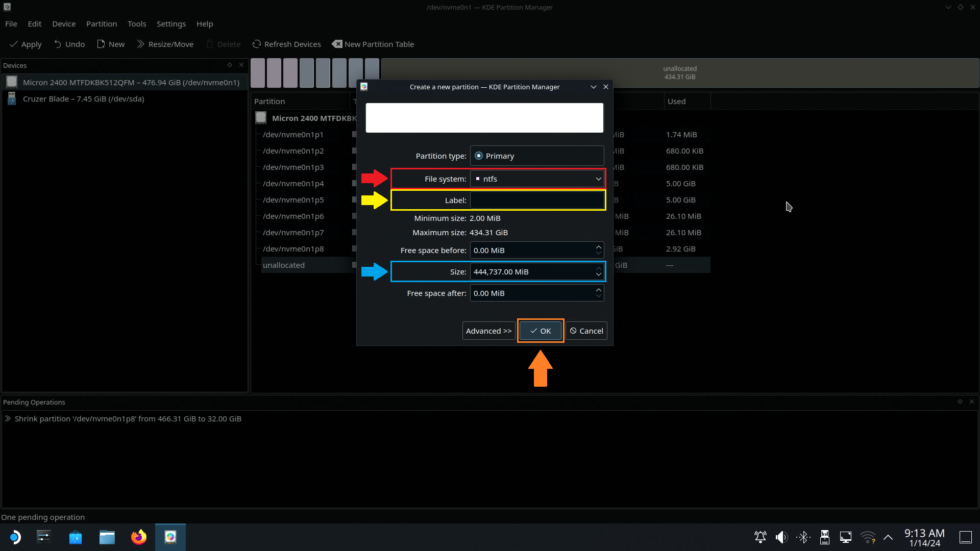
Task: Select the Cruzer Blade USB device
Action: 83,99
